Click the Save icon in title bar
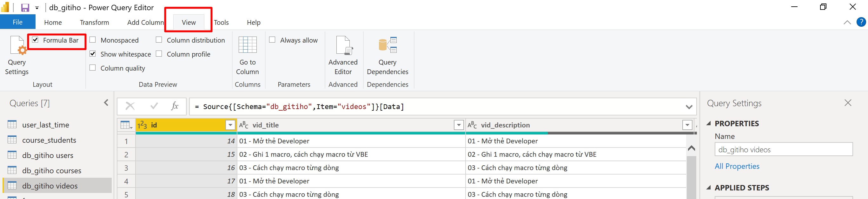The image size is (868, 199). coord(25,7)
